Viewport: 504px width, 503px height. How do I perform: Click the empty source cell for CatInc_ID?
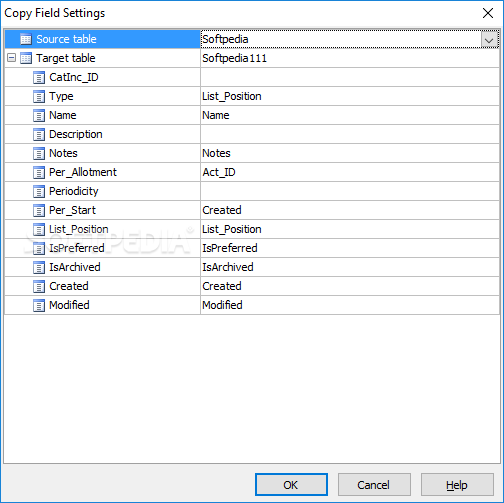coord(350,77)
